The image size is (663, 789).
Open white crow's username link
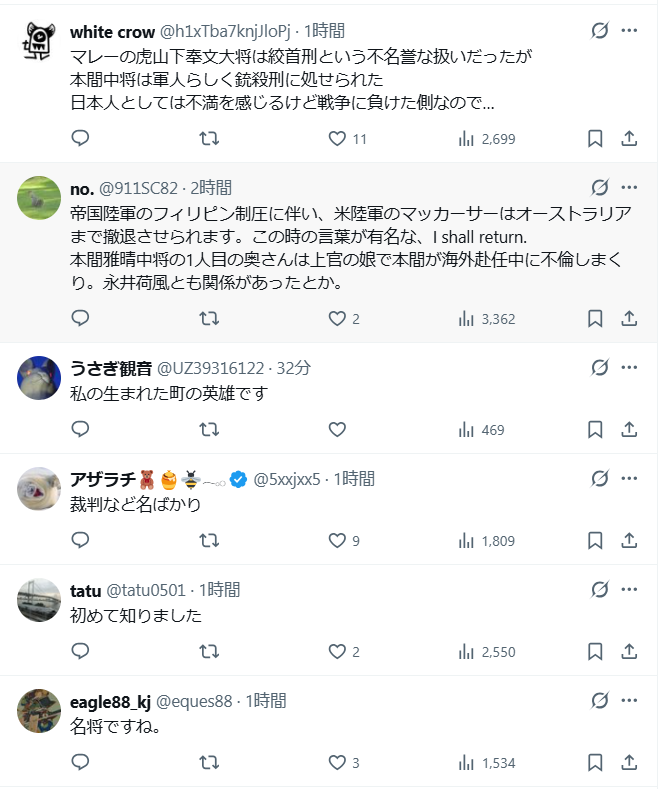coord(112,32)
